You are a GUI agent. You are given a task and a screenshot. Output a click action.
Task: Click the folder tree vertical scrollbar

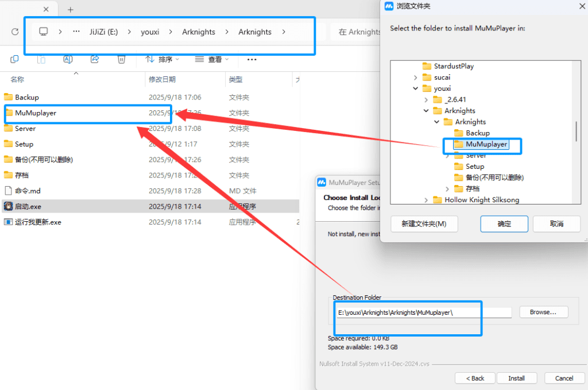[576, 131]
